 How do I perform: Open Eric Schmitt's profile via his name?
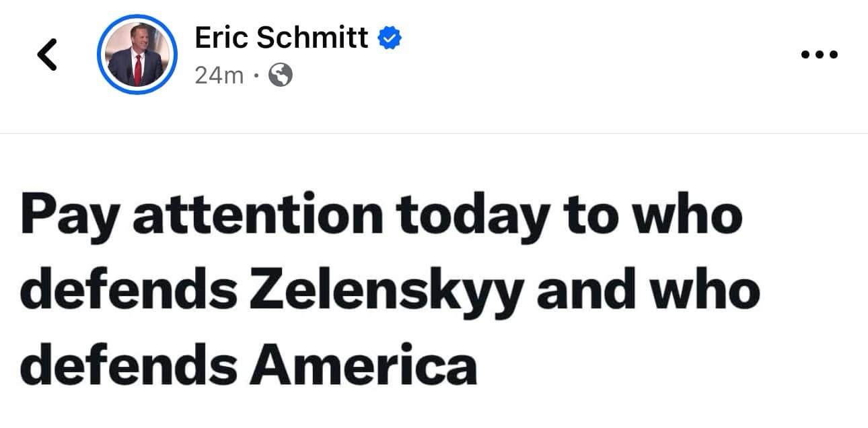tap(281, 38)
